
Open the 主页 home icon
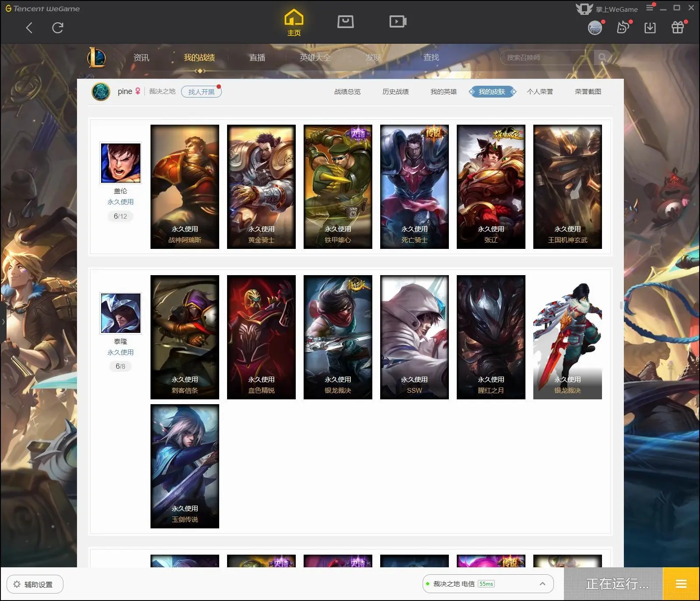[294, 23]
